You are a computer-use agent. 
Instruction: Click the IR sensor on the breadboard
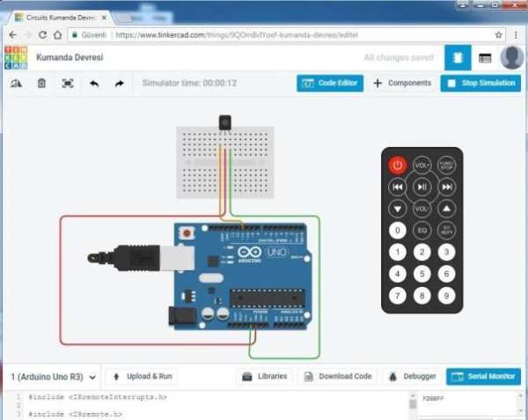click(x=225, y=122)
